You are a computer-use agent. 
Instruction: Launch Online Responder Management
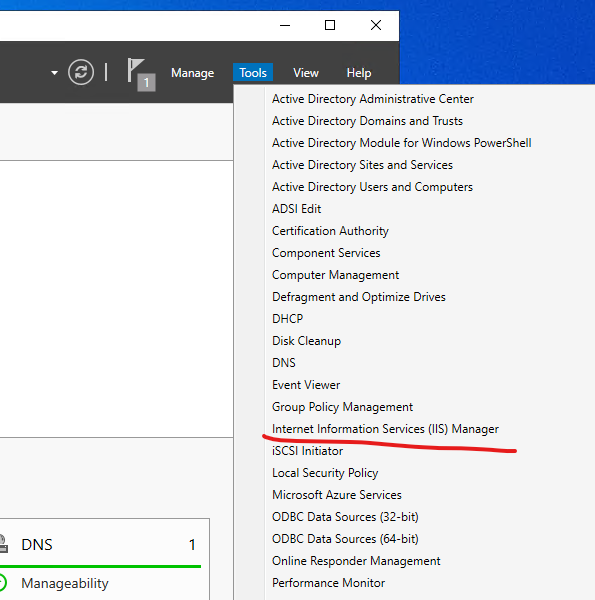tap(356, 561)
